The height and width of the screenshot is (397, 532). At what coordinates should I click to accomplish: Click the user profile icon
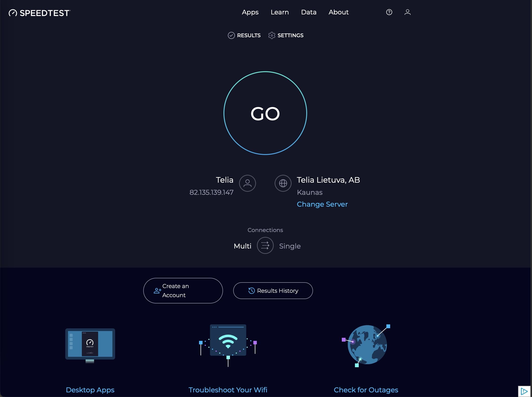pos(407,12)
